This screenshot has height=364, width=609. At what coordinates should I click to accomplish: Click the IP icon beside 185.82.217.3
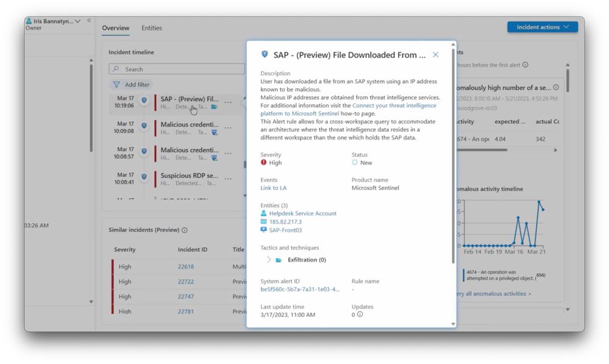click(x=264, y=222)
